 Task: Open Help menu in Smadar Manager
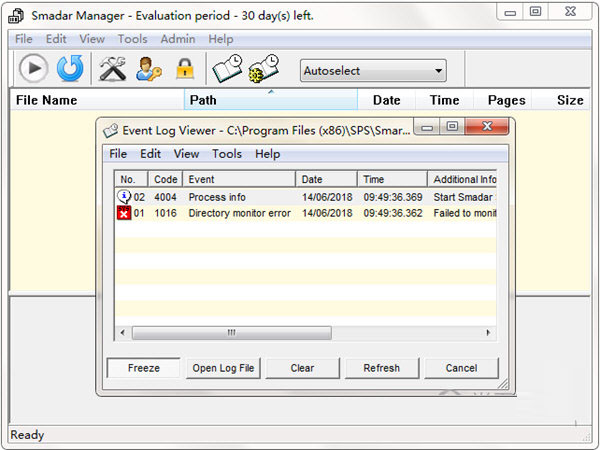pyautogui.click(x=221, y=39)
